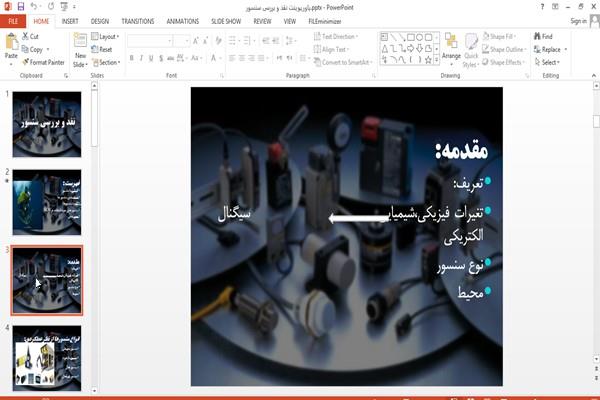Viewport: 600px width, 400px height.
Task: Open the Shape Outline dropdown
Action: point(504,49)
